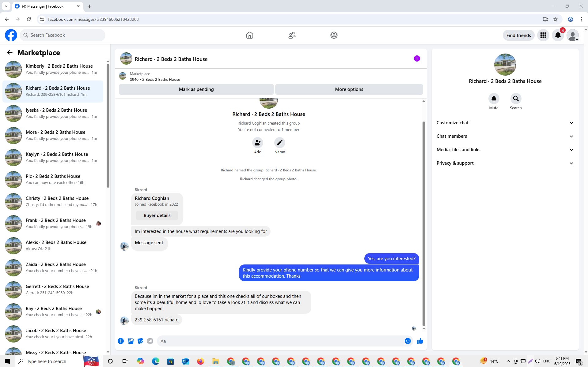
Task: Open Bay's 2 Beds 2 Baths conversation
Action: coord(53,312)
